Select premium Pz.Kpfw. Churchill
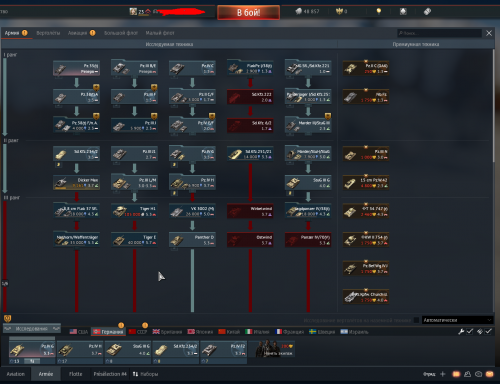 [366, 297]
